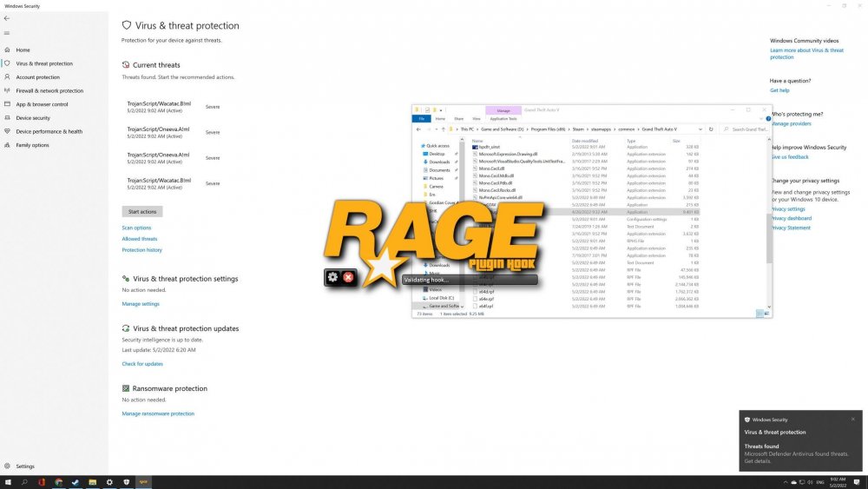This screenshot has height=489, width=868.
Task: Switch Explorer to details view icon
Action: (759, 314)
